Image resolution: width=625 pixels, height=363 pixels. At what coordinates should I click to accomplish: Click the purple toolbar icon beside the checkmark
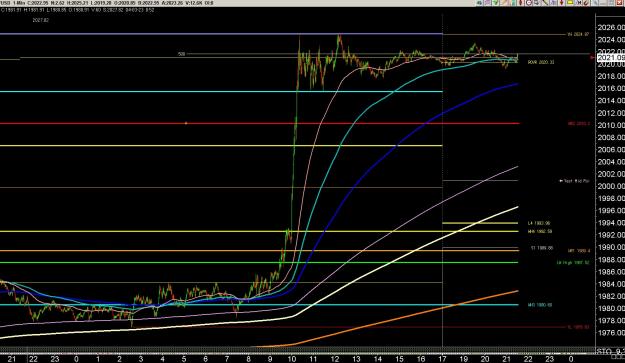tap(487, 3)
